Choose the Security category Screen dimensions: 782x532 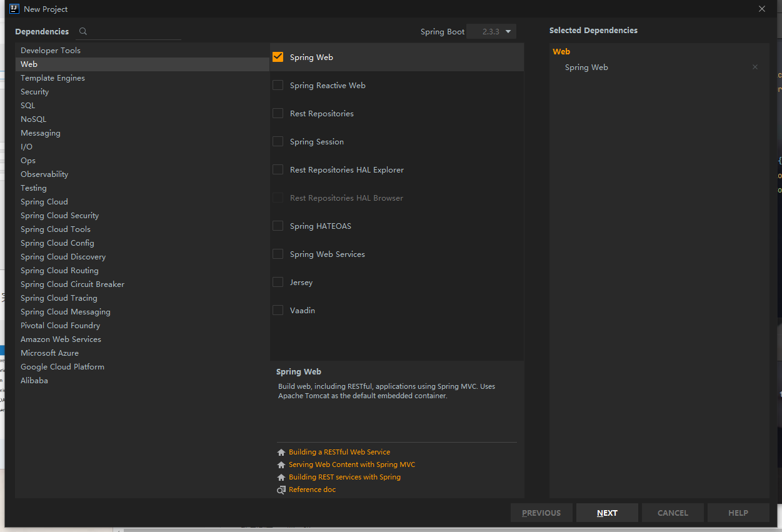(143, 91)
